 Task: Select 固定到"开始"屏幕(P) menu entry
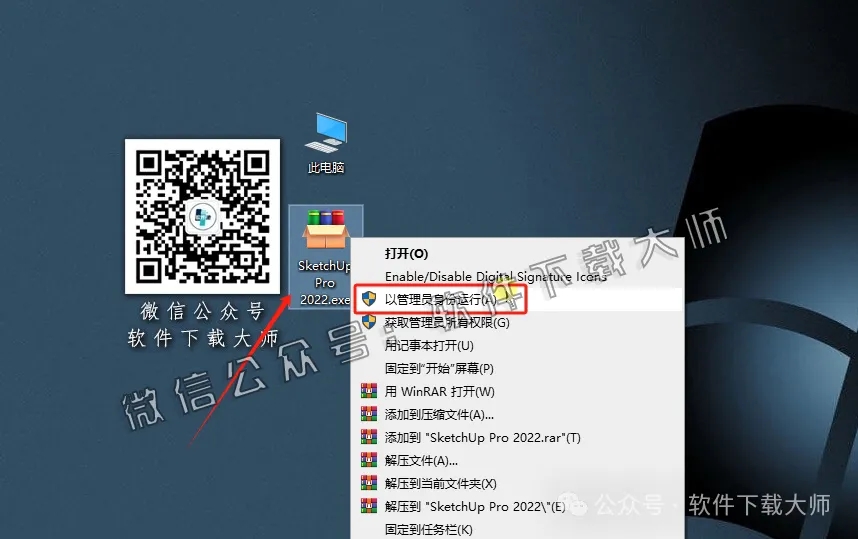(x=439, y=368)
